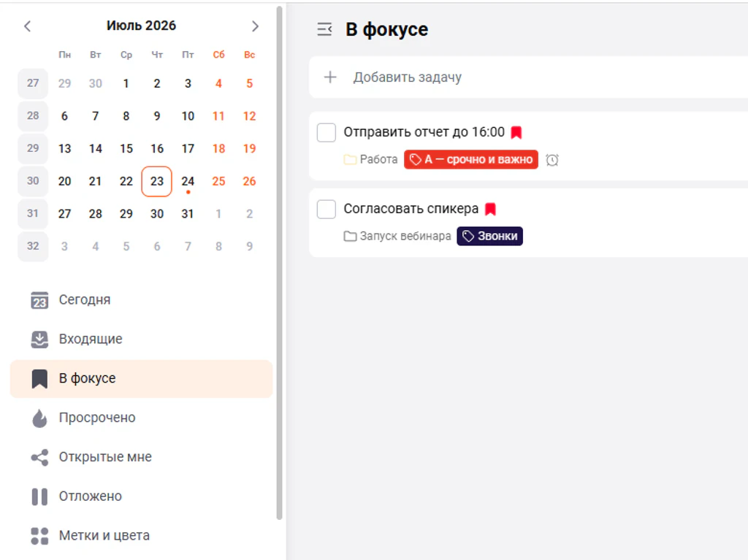Image resolution: width=748 pixels, height=560 pixels.
Task: Select Saturday July 25 in calendar
Action: [218, 181]
